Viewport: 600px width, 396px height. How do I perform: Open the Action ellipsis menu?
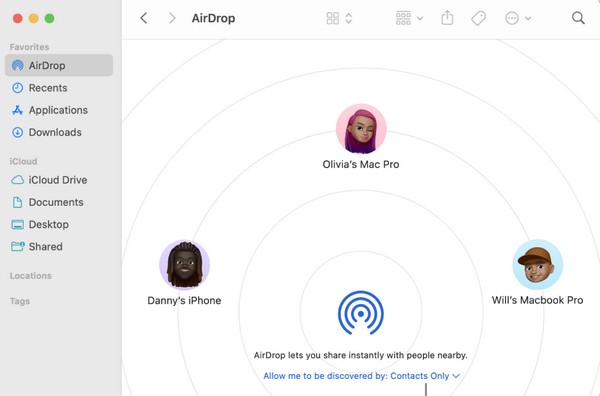pos(512,18)
